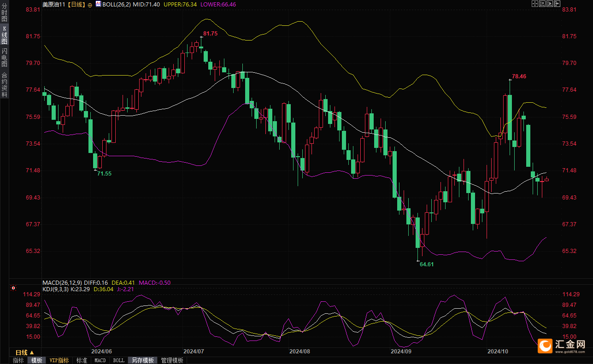Select the K线图 sidebar tab
Viewport: 593px width, 364px height.
(4, 35)
